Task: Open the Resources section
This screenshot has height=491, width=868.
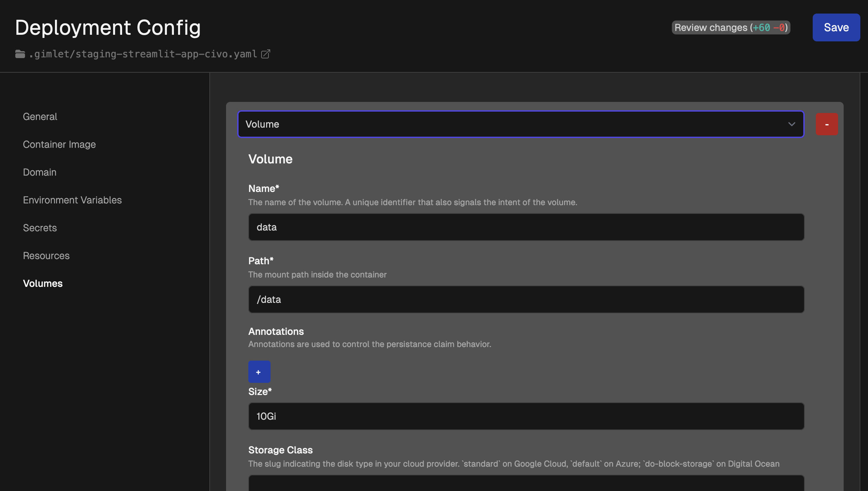Action: 46,256
